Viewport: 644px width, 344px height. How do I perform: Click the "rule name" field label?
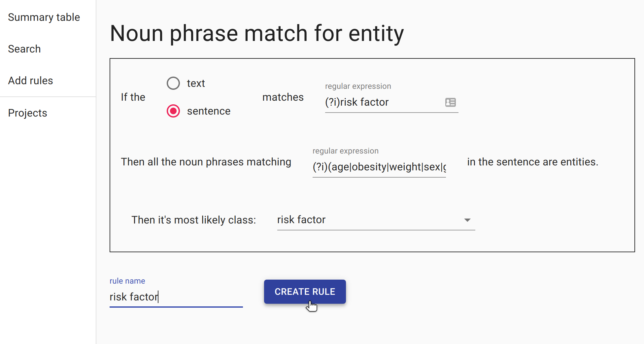click(x=127, y=281)
